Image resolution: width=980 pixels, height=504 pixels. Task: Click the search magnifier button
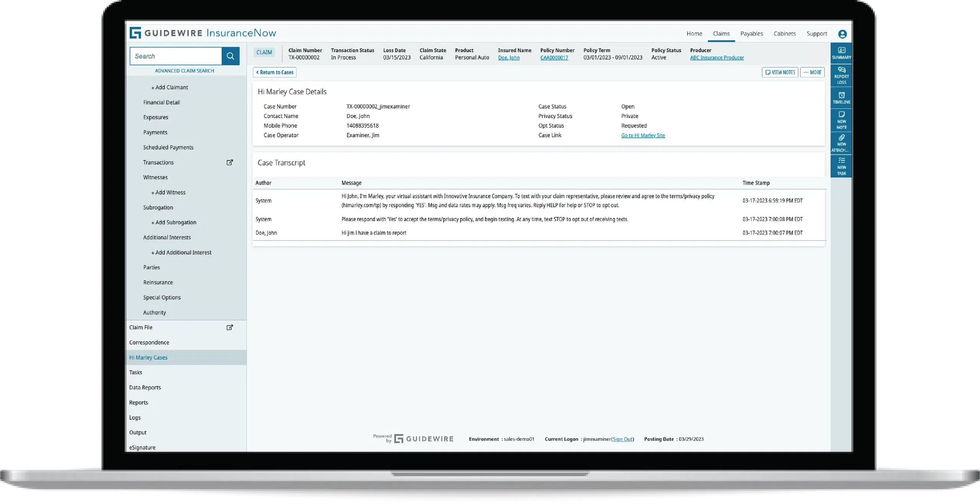click(230, 56)
